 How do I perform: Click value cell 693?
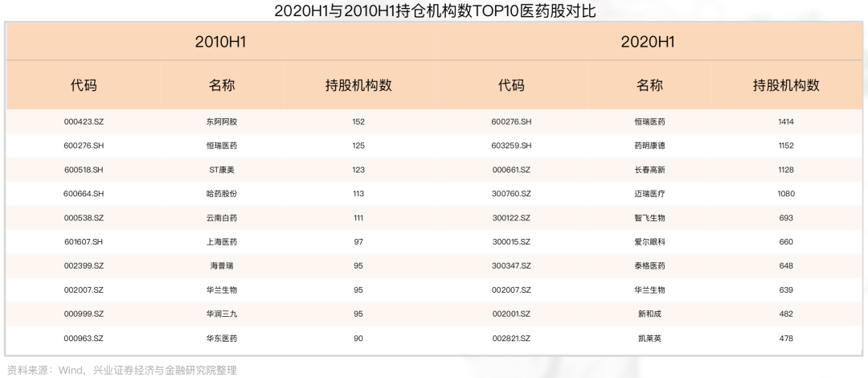coord(785,218)
